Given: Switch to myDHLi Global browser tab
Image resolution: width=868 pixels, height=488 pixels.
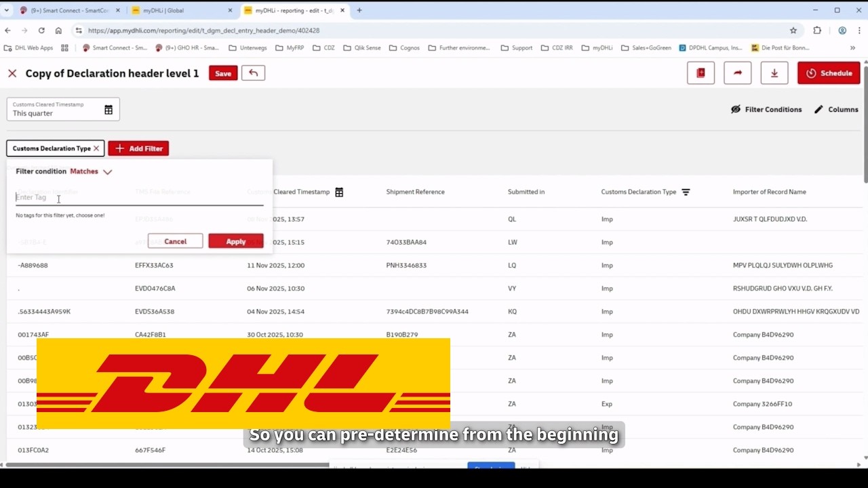Looking at the screenshot, I should click(x=182, y=11).
